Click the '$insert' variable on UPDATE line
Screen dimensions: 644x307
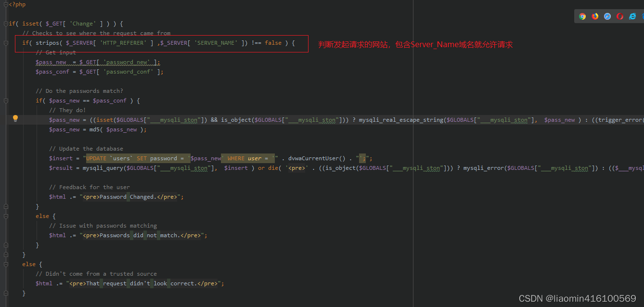pos(61,158)
